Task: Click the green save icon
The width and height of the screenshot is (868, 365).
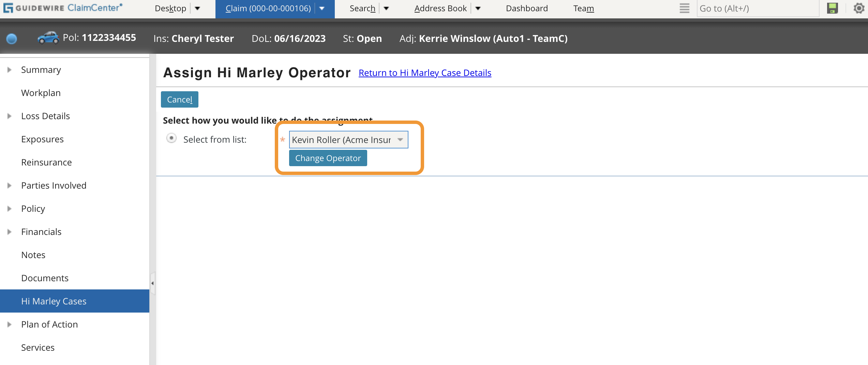Action: tap(832, 8)
